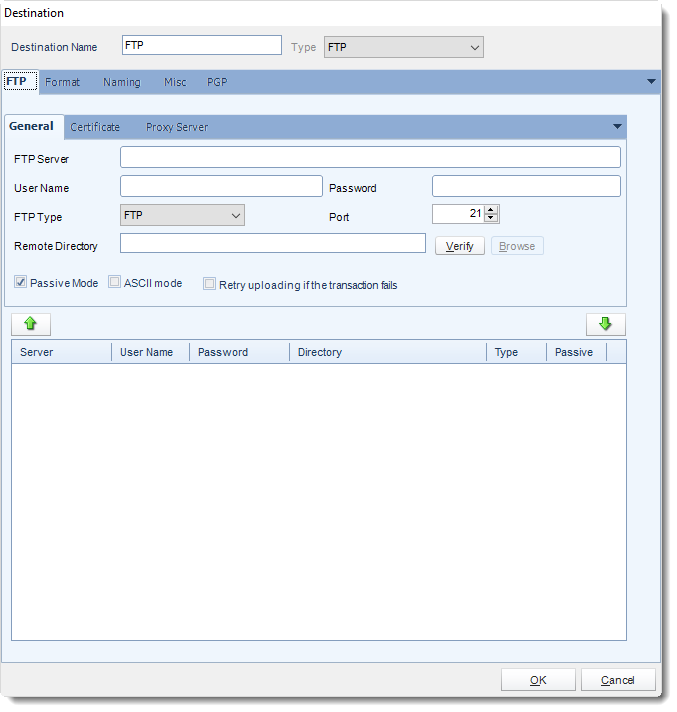
Task: Switch to the FTP tab
Action: (x=20, y=81)
